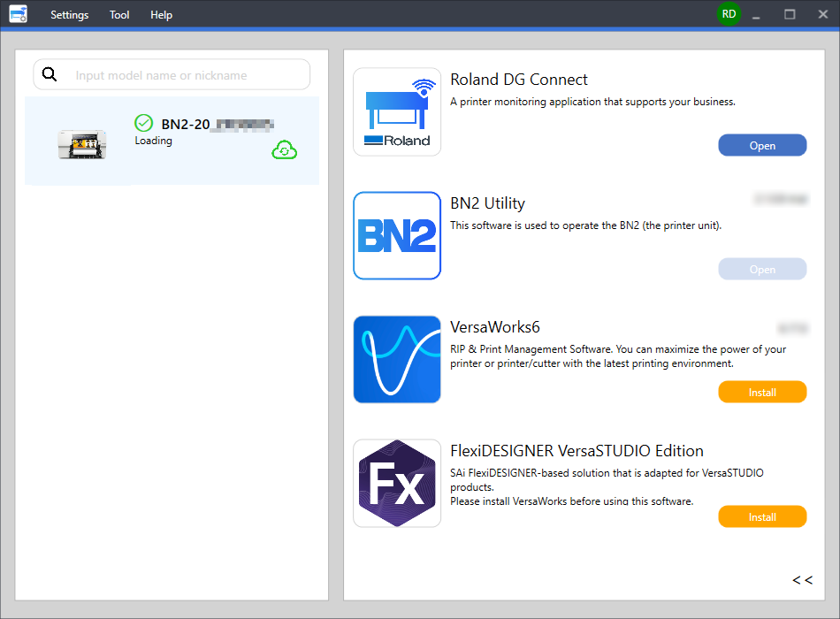Collapse the software panel with << arrows
The image size is (840, 619).
point(802,580)
